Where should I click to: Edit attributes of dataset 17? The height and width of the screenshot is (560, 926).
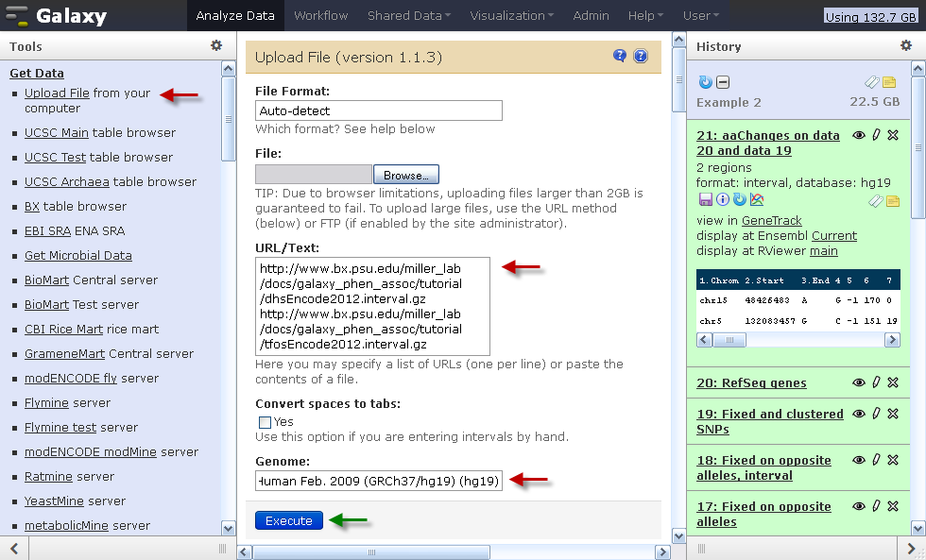[x=877, y=506]
